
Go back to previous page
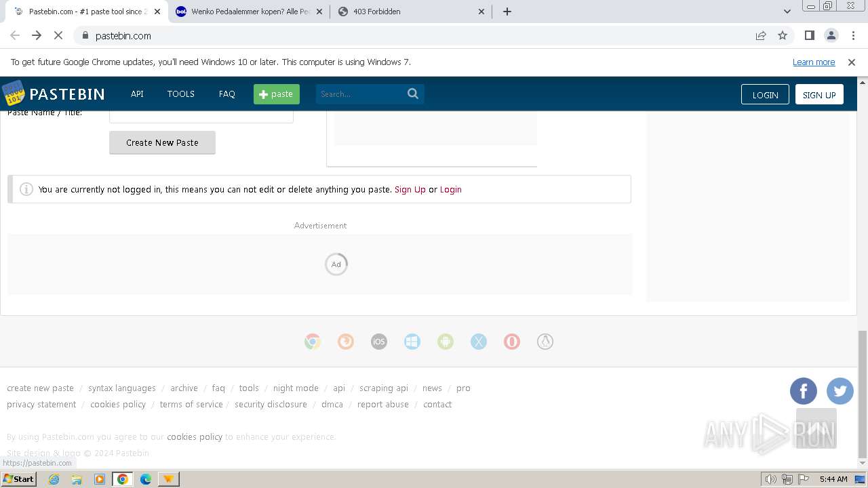click(x=15, y=35)
